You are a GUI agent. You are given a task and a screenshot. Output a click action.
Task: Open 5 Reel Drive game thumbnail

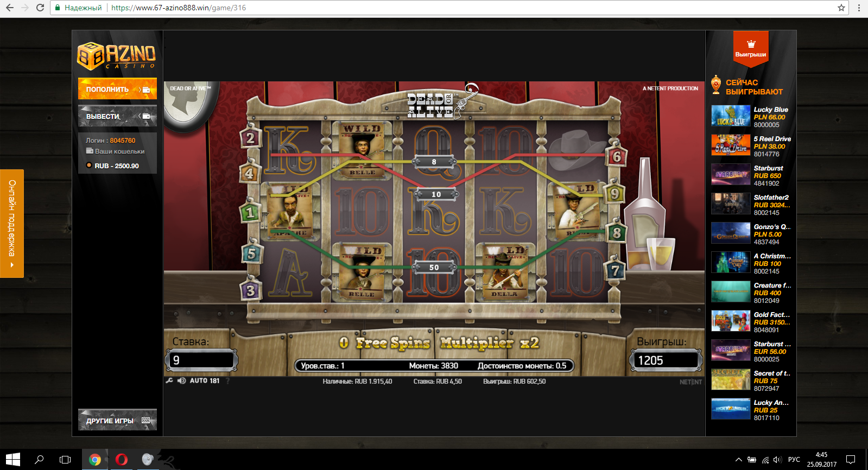(731, 145)
